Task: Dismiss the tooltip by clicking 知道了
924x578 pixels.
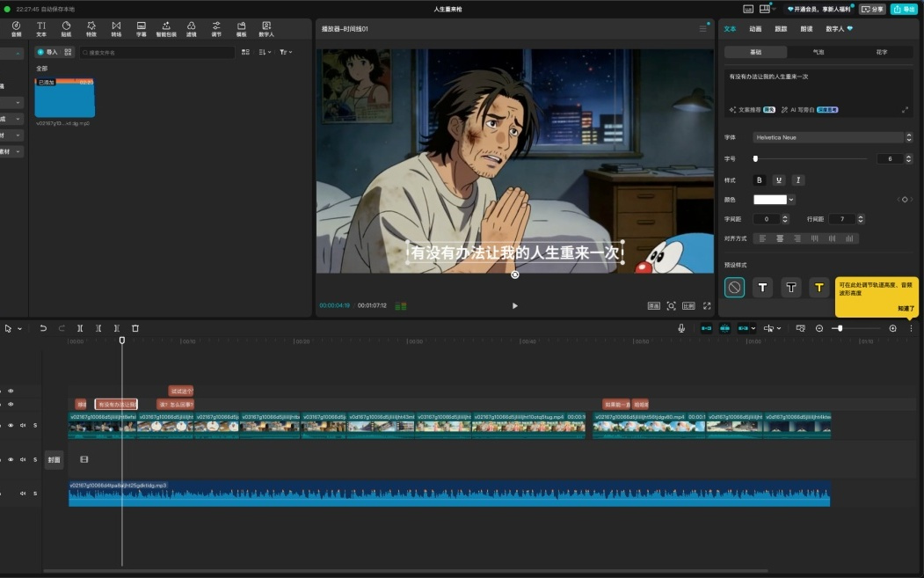Action: point(906,309)
